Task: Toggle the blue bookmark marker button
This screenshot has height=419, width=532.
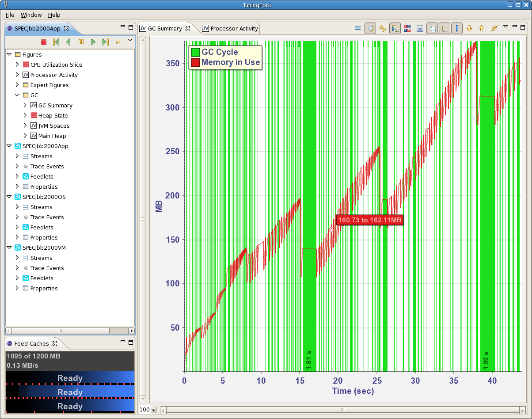Action: (x=457, y=29)
